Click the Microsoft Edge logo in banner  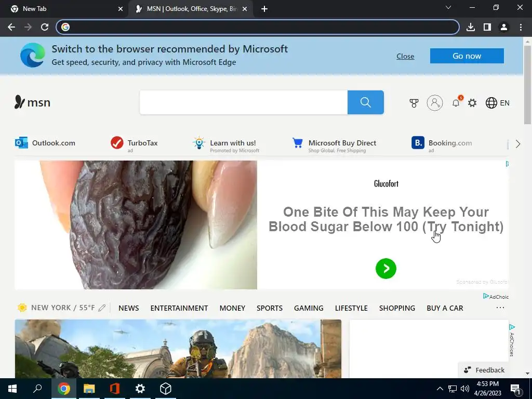tap(33, 55)
